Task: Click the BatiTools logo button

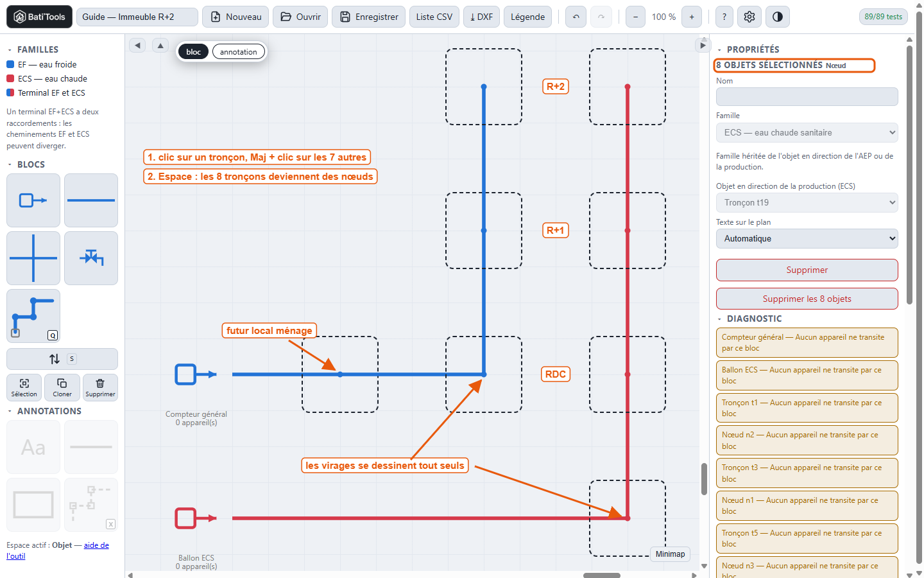Action: (39, 17)
